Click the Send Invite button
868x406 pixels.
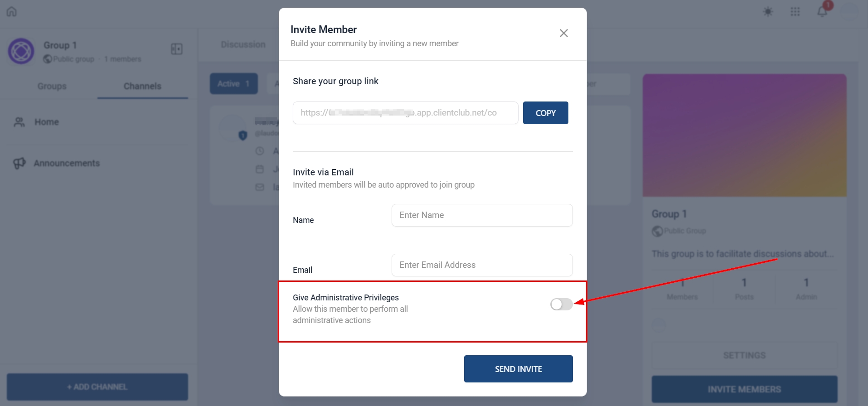(518, 369)
